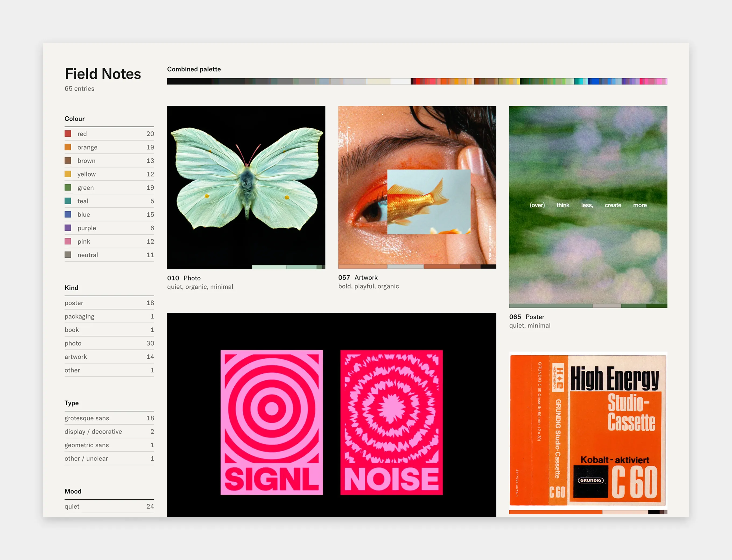Screen dimensions: 732x560
Task: Filter by pink colour
Action: 109,241
